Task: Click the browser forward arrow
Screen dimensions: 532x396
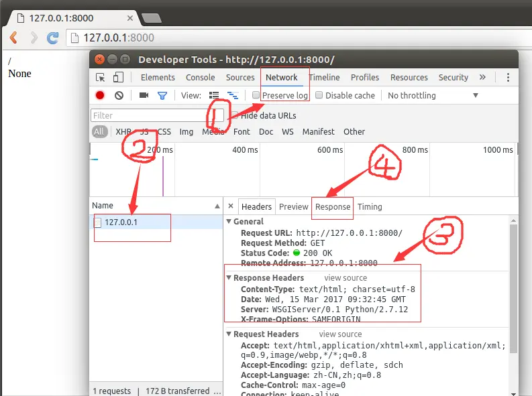Action: point(34,38)
